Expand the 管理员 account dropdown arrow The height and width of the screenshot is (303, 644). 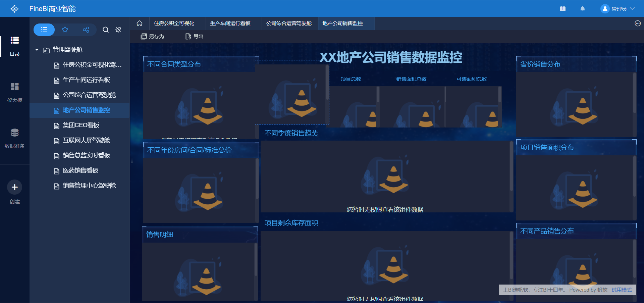tap(632, 9)
